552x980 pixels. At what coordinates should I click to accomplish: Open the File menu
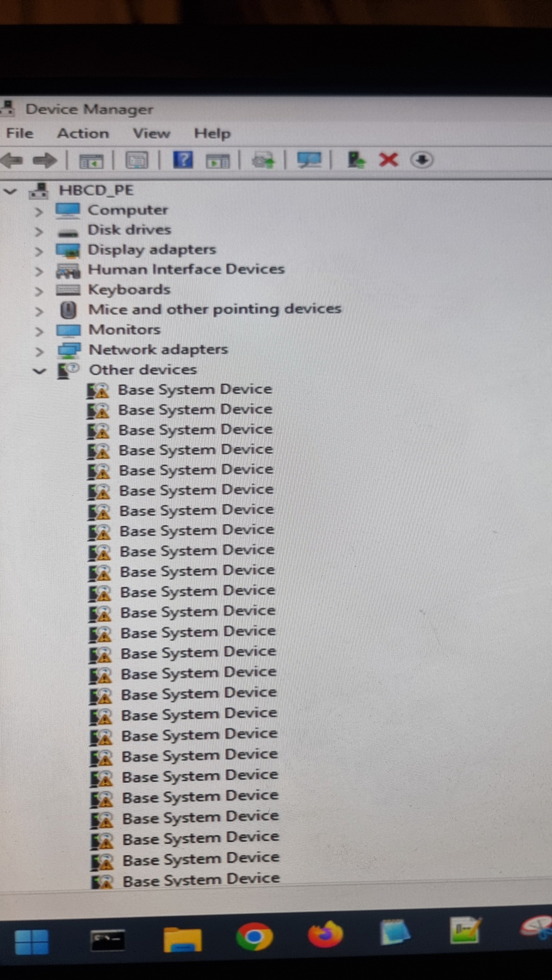click(x=20, y=133)
